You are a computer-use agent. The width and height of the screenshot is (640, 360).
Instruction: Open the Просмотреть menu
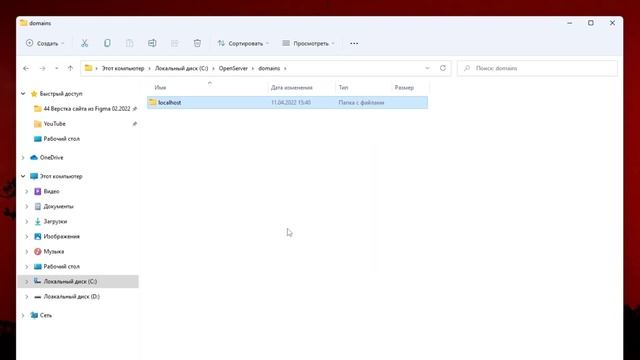pyautogui.click(x=309, y=43)
